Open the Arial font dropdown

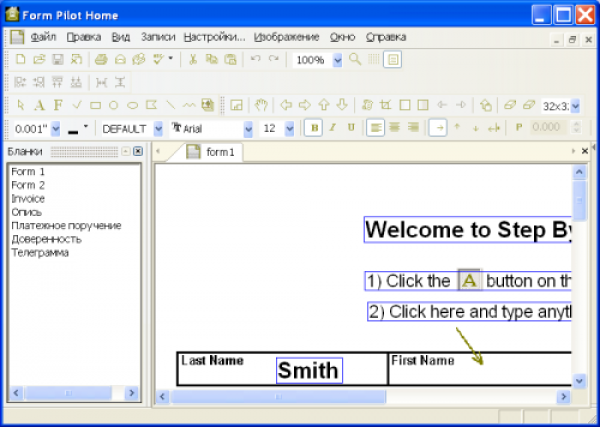pos(246,129)
